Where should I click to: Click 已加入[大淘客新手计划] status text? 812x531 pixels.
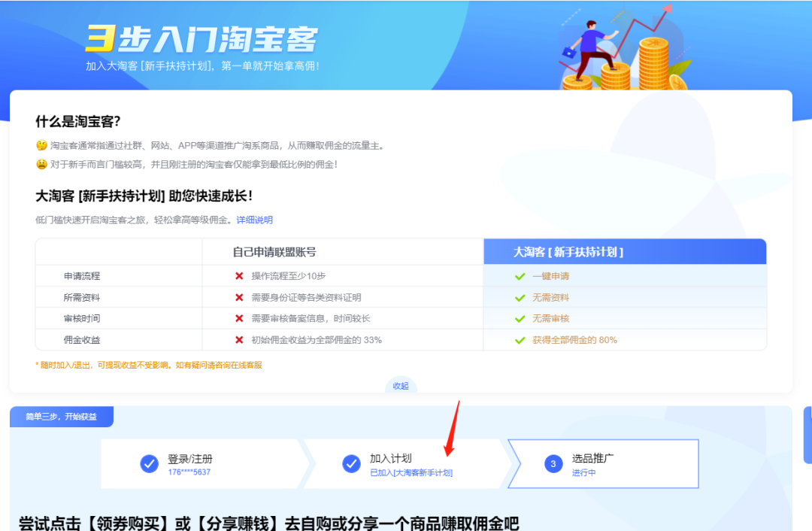[411, 472]
